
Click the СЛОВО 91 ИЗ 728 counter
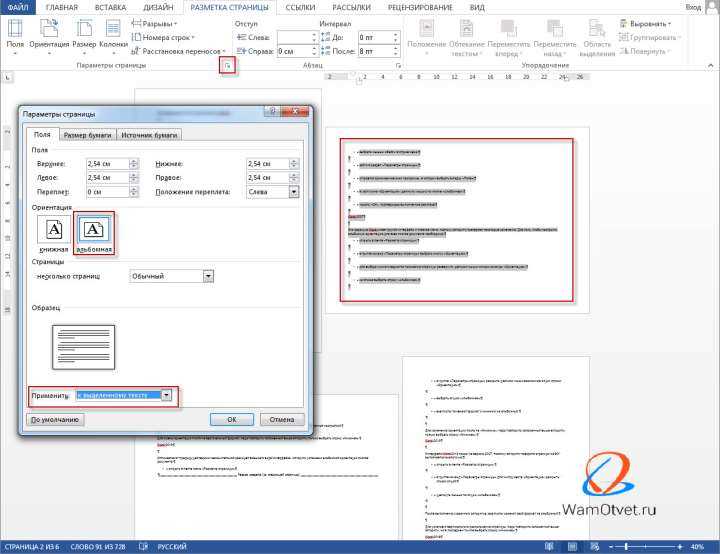coord(98,547)
